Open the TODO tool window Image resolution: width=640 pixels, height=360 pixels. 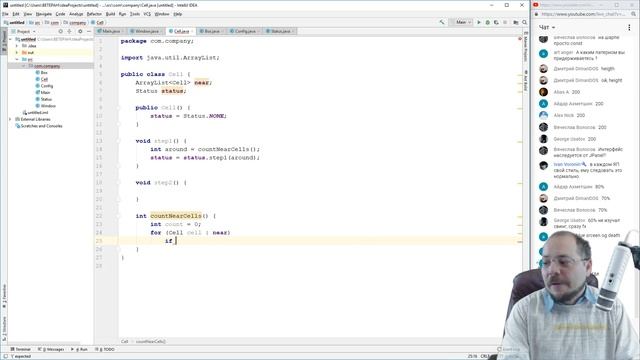coord(105,349)
